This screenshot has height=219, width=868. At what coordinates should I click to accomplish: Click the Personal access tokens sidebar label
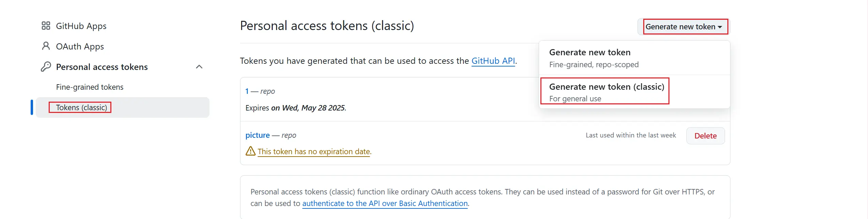click(102, 67)
